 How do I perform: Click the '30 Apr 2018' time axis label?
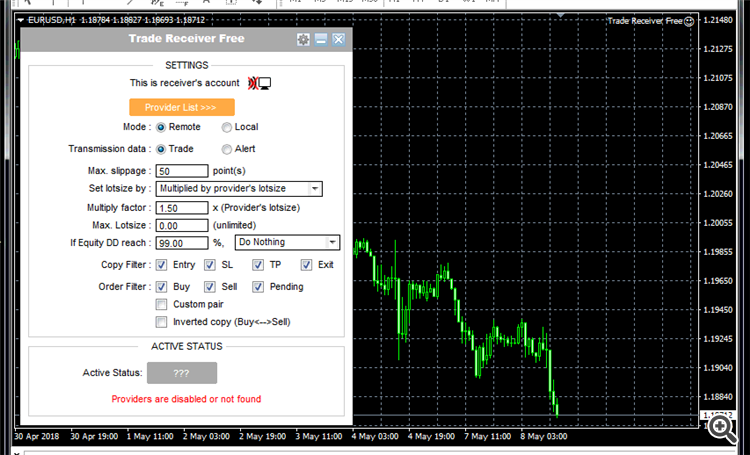click(x=37, y=436)
